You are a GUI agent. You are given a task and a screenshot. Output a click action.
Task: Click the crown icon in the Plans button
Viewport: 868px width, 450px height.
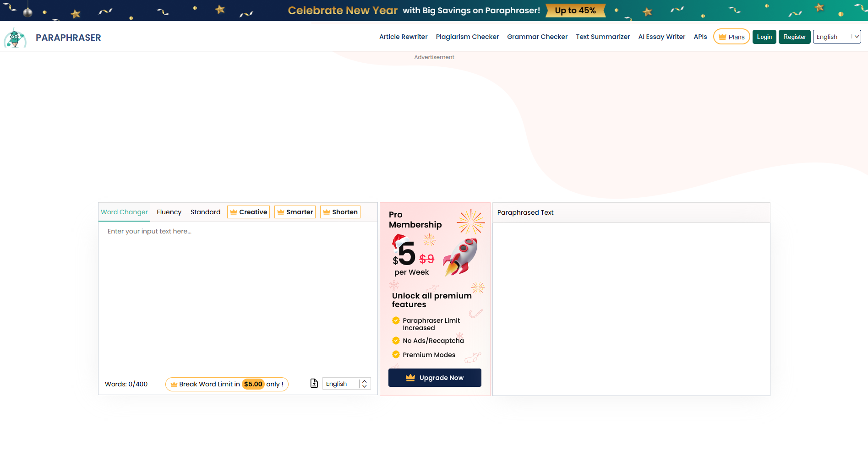[722, 37]
